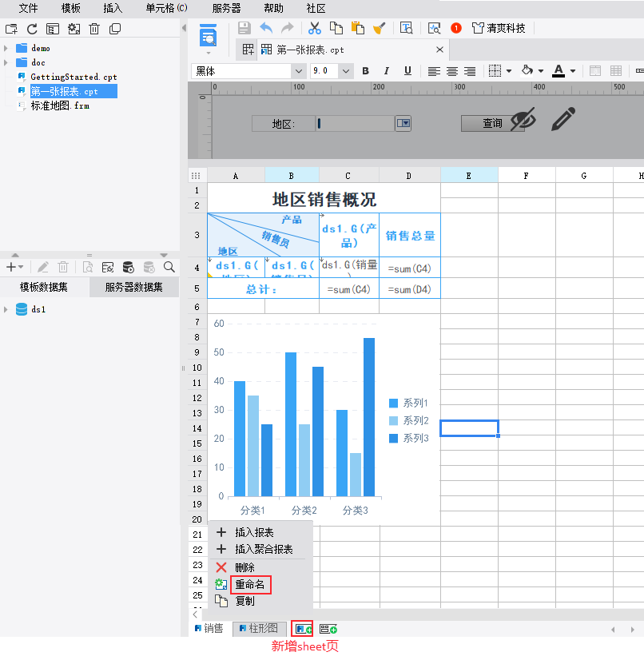Switch to the 服务器数据集 tab
This screenshot has height=660, width=644.
pos(134,287)
